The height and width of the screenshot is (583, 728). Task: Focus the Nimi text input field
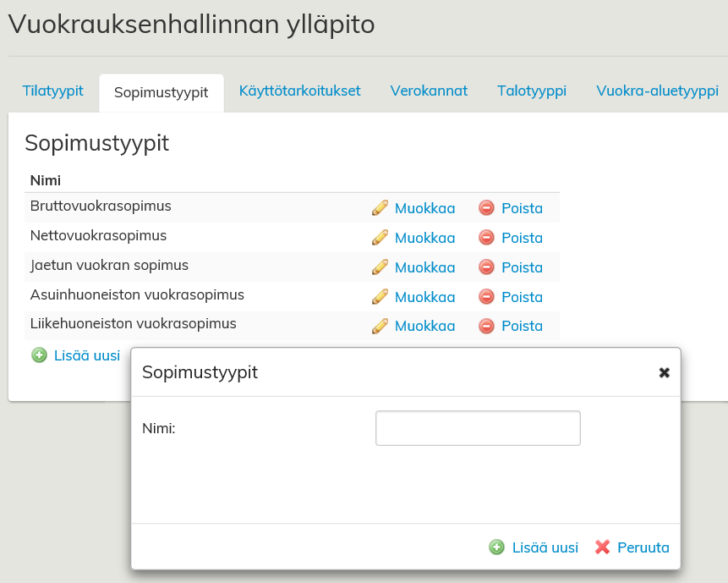click(478, 428)
